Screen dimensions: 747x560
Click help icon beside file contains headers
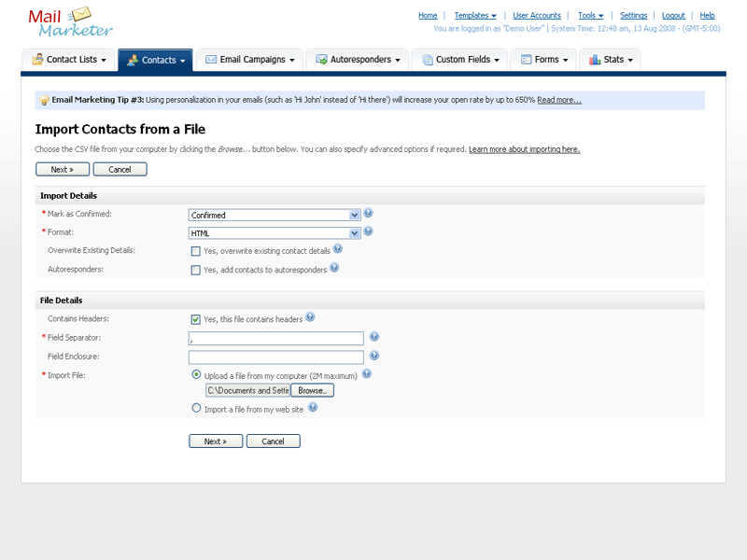pyautogui.click(x=310, y=317)
